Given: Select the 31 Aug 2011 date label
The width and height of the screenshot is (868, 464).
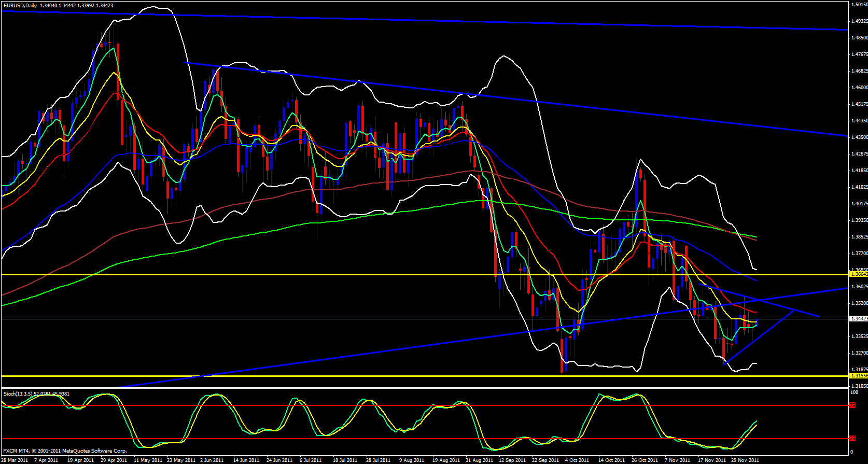Looking at the screenshot, I should [479, 460].
